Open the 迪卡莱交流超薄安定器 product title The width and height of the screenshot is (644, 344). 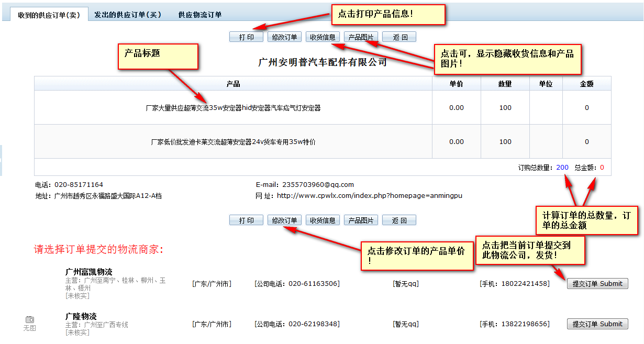pyautogui.click(x=233, y=141)
